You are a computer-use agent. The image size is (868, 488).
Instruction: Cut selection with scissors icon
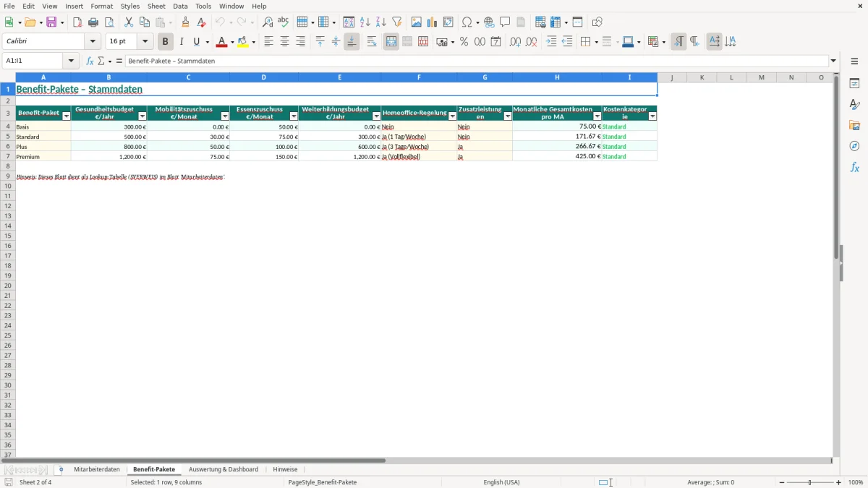click(129, 22)
